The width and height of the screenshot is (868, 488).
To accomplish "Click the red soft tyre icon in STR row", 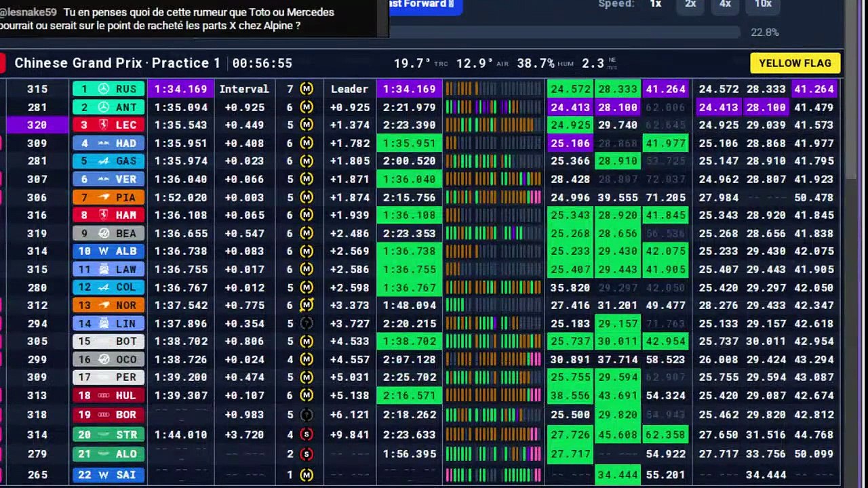I will 307,434.
